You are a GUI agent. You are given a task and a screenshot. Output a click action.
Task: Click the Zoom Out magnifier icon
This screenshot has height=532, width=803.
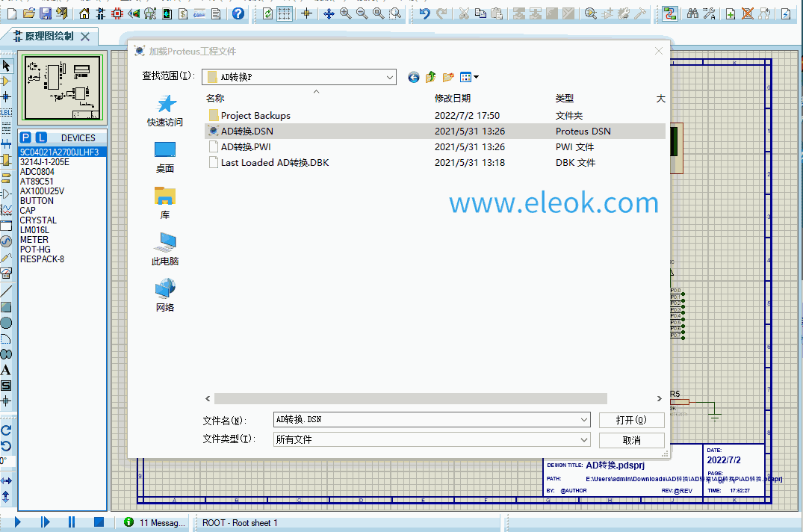[362, 14]
